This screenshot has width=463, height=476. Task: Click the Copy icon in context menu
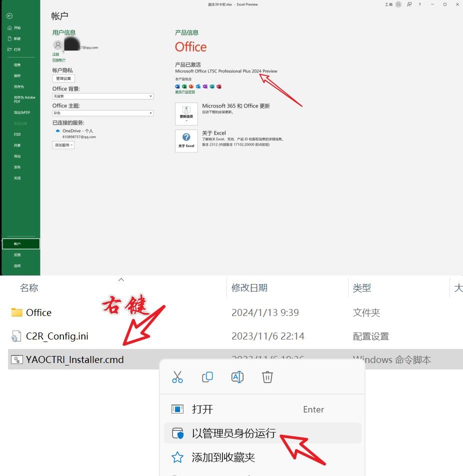(x=207, y=377)
